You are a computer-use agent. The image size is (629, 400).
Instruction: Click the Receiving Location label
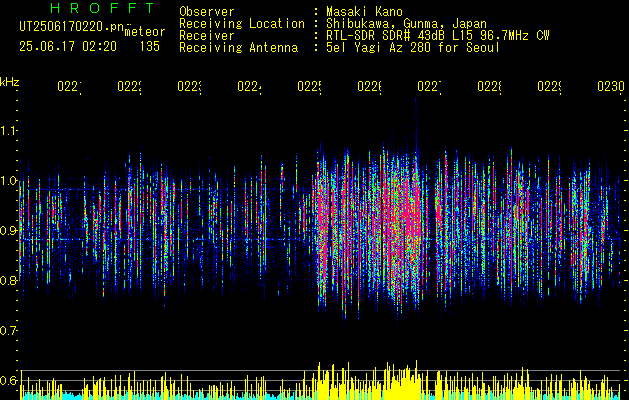click(242, 24)
